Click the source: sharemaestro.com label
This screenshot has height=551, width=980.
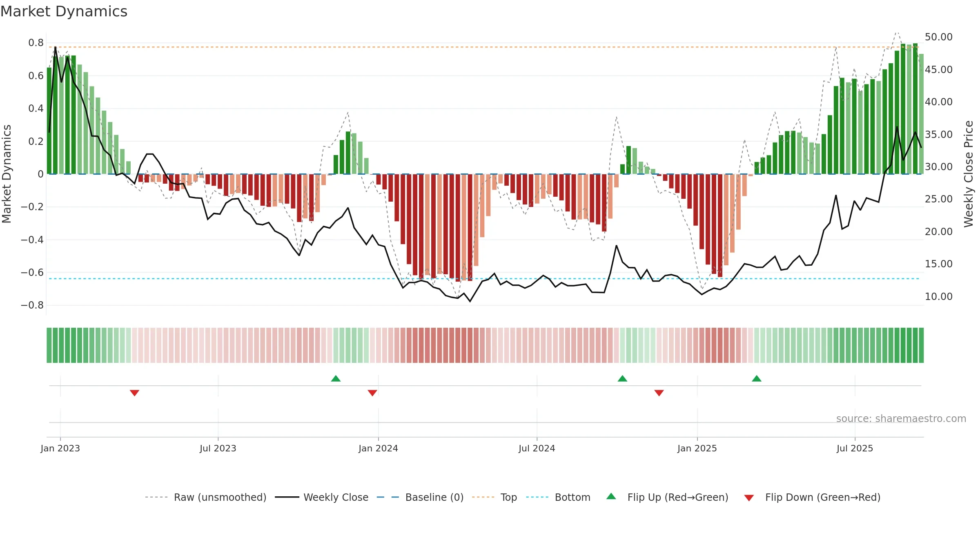(x=901, y=418)
